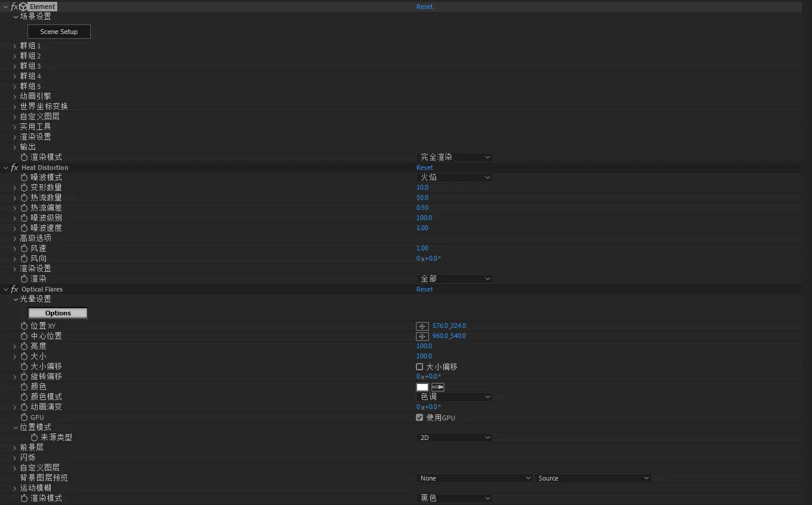Open the Source dropdown for 背景图层预览
Viewport: 812px width, 505px height.
coord(593,478)
